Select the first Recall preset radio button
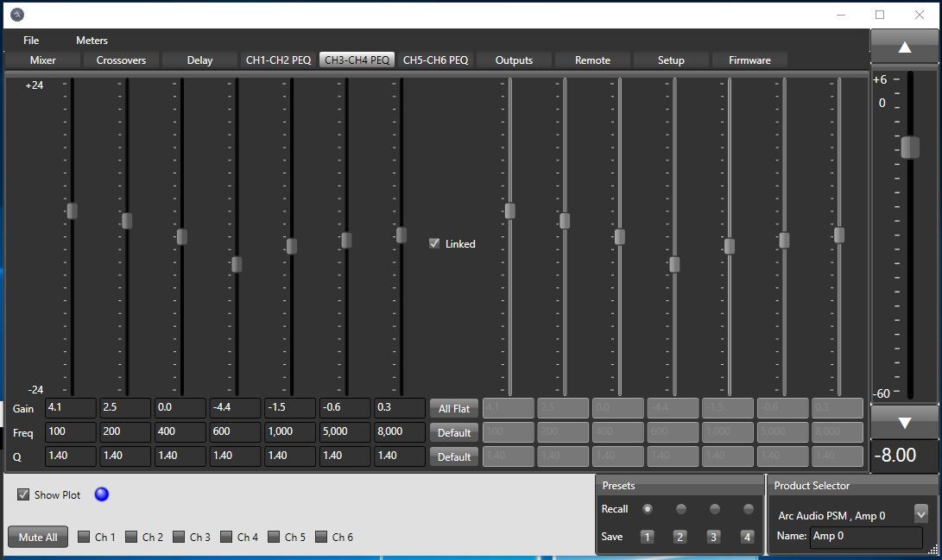Screen dimensions: 942x560 648,509
